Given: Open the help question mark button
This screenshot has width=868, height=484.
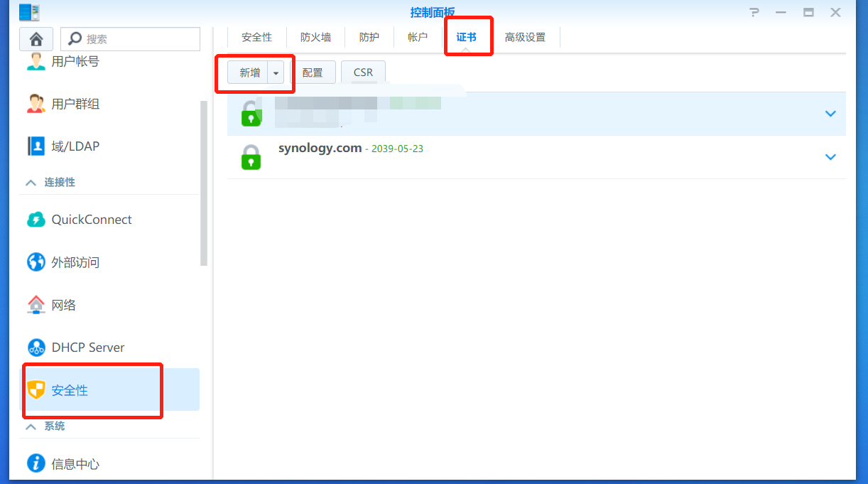Looking at the screenshot, I should (x=754, y=12).
